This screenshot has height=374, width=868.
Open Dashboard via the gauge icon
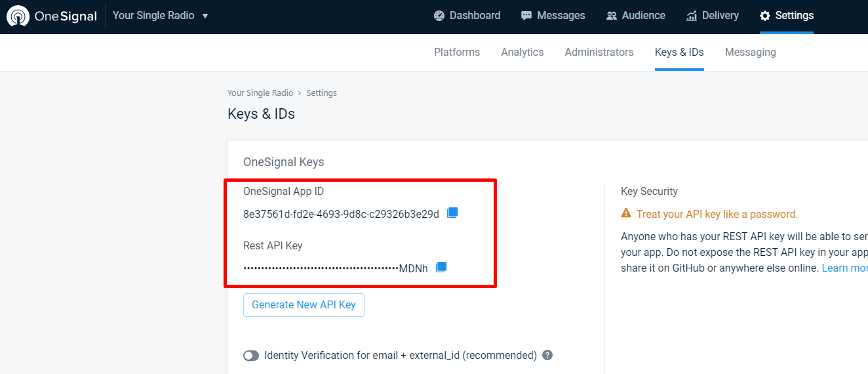[439, 16]
